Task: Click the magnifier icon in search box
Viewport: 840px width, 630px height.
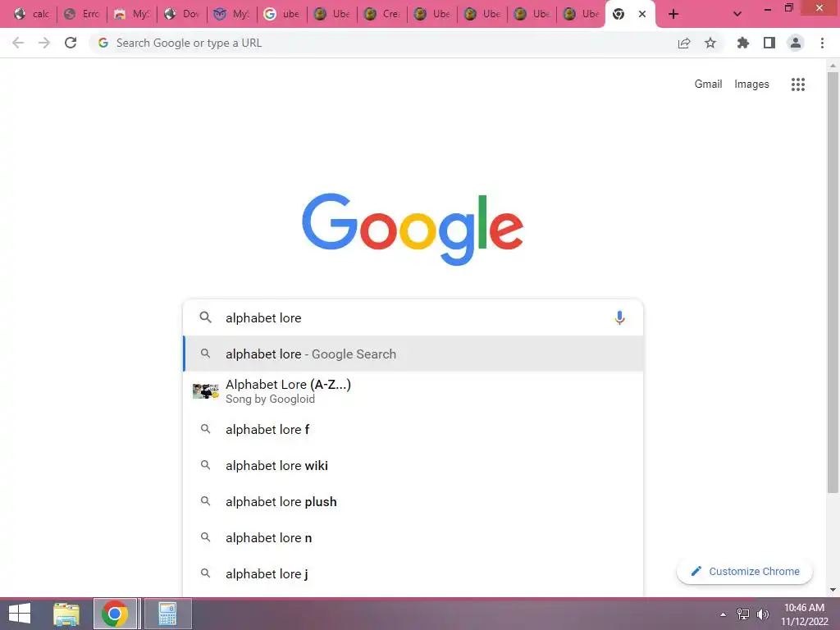Action: (205, 317)
